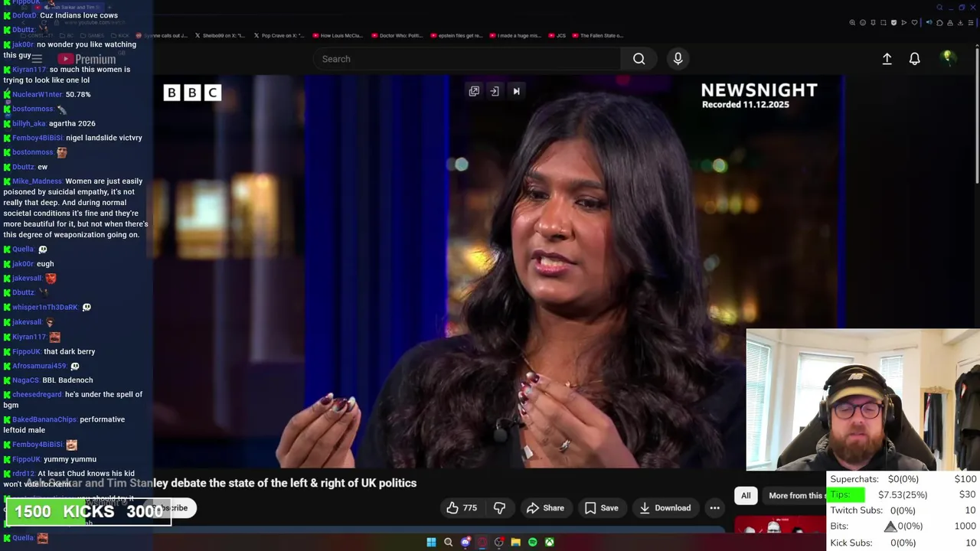
Task: Open Discord from the taskbar
Action: point(465,542)
